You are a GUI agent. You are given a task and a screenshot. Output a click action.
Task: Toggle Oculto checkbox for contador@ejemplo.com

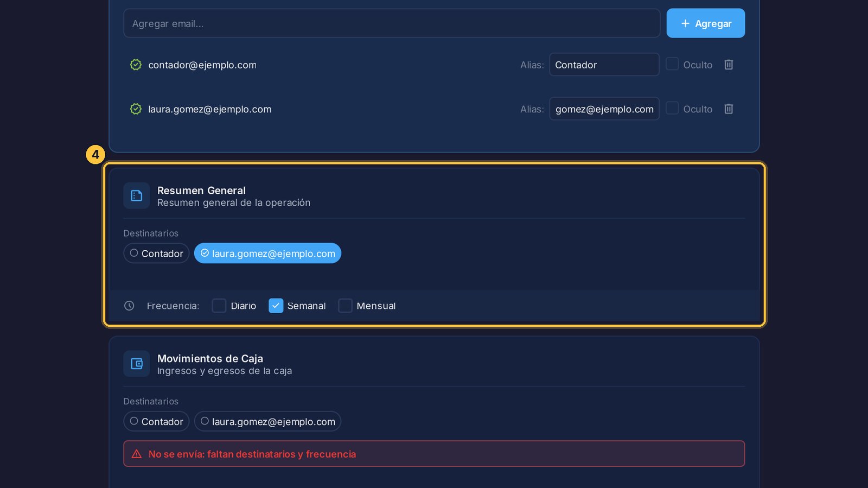pos(672,64)
